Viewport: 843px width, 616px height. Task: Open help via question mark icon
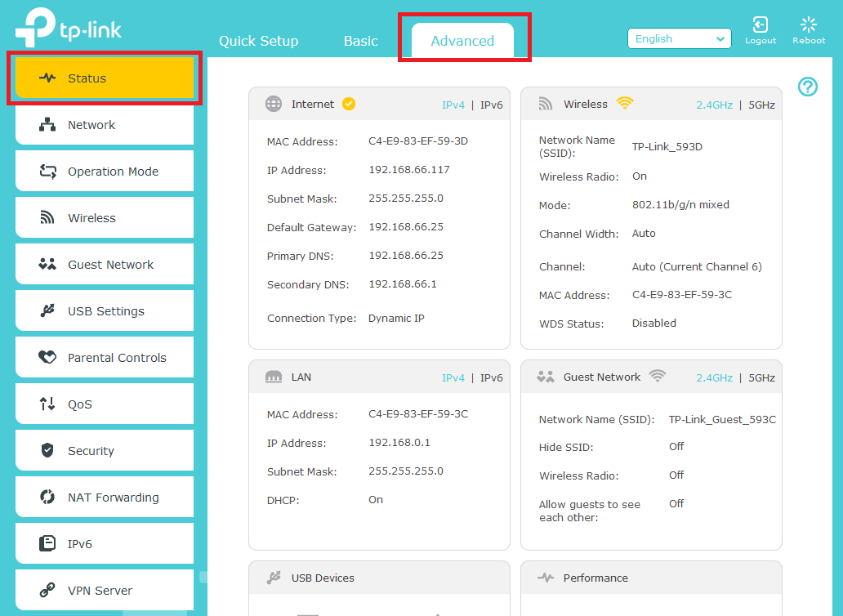pyautogui.click(x=807, y=87)
